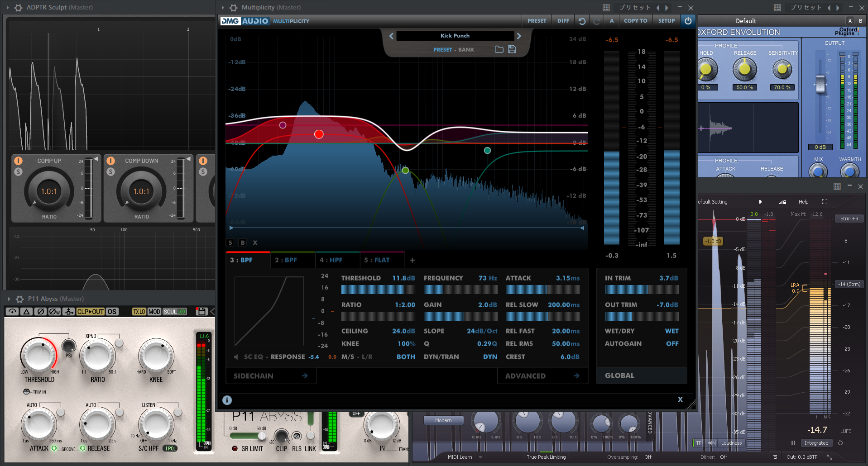
Task: Switch to the 4 : HPF band tab
Action: click(x=331, y=260)
